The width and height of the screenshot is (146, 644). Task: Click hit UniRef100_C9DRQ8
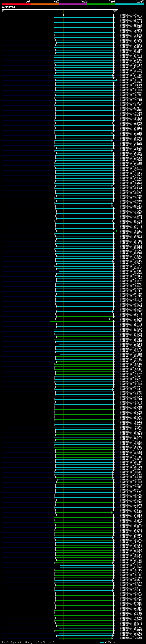pyautogui.click(x=131, y=346)
